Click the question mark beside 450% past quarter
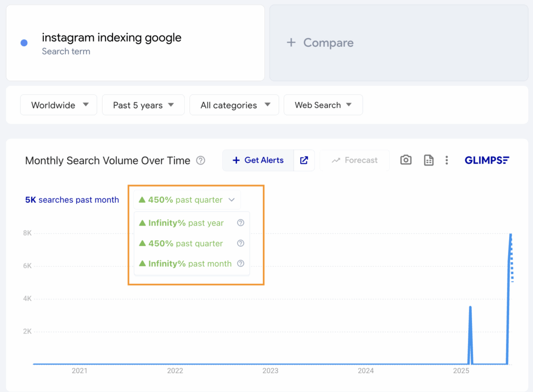Viewport: 533px width, 392px height. [x=240, y=243]
